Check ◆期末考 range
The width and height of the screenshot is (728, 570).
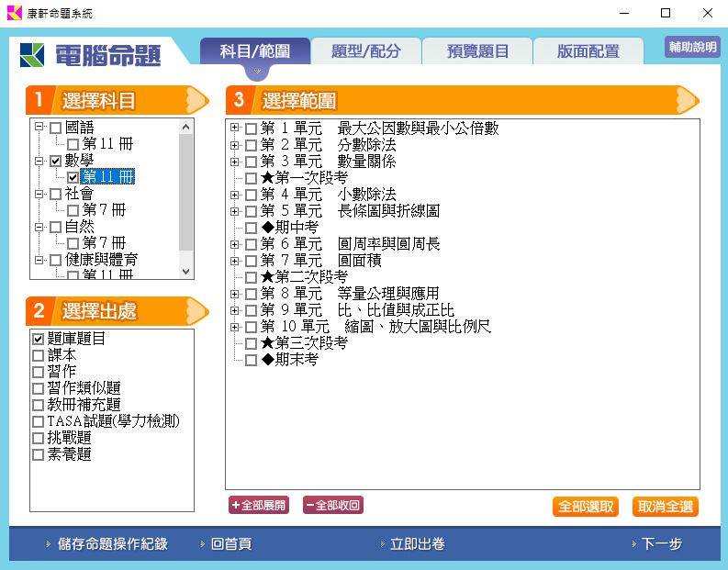[251, 360]
